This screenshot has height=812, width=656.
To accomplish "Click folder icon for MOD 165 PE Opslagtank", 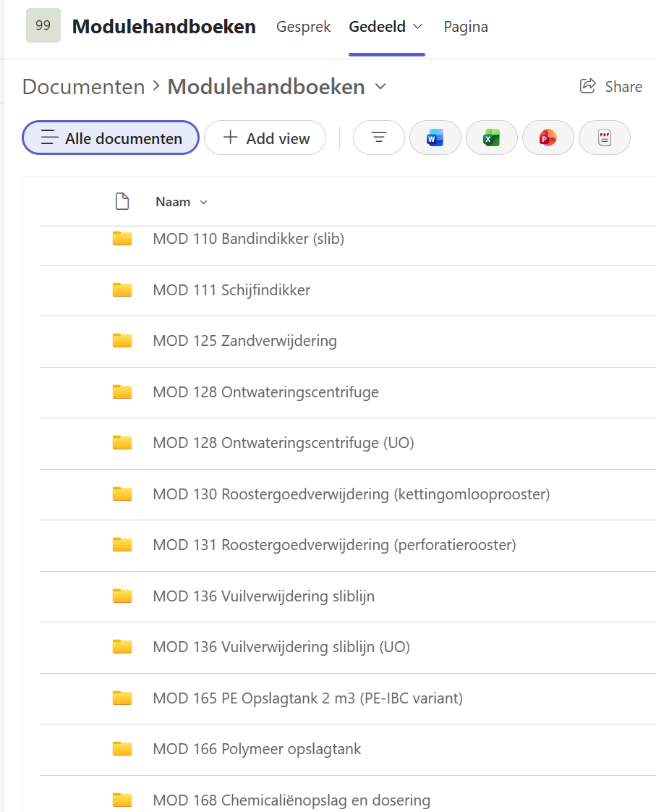I will (122, 698).
